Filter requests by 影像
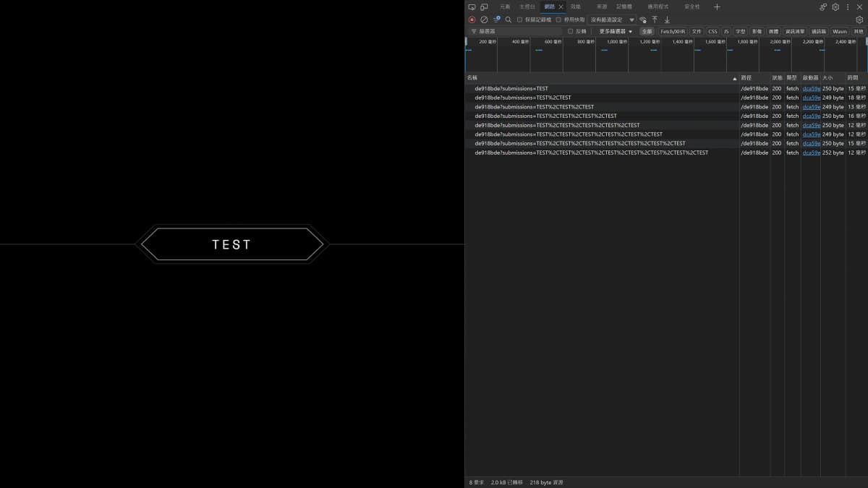The image size is (868, 488). pos(757,31)
